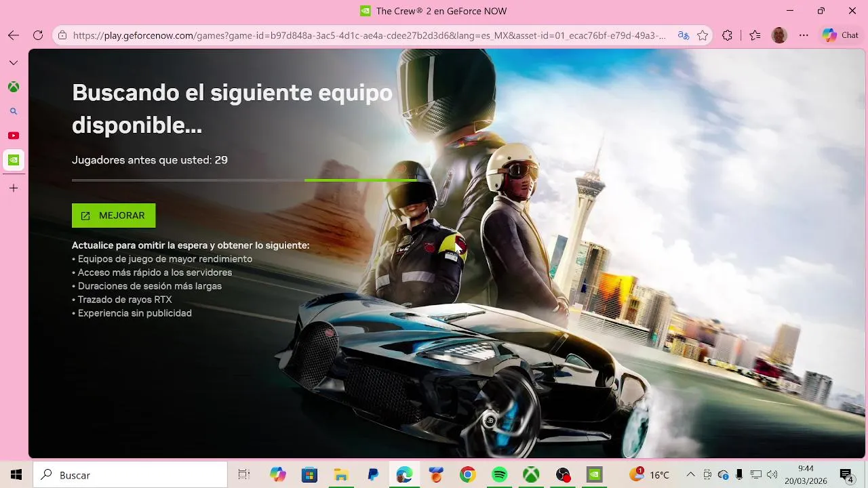The width and height of the screenshot is (868, 488).
Task: Open the page translate icon in address bar
Action: click(x=684, y=35)
